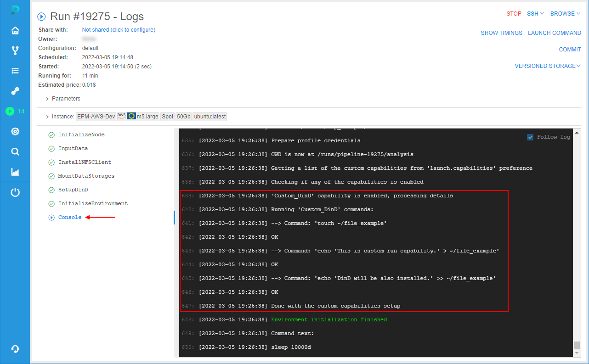Select the MountDataStorages task

[86, 176]
